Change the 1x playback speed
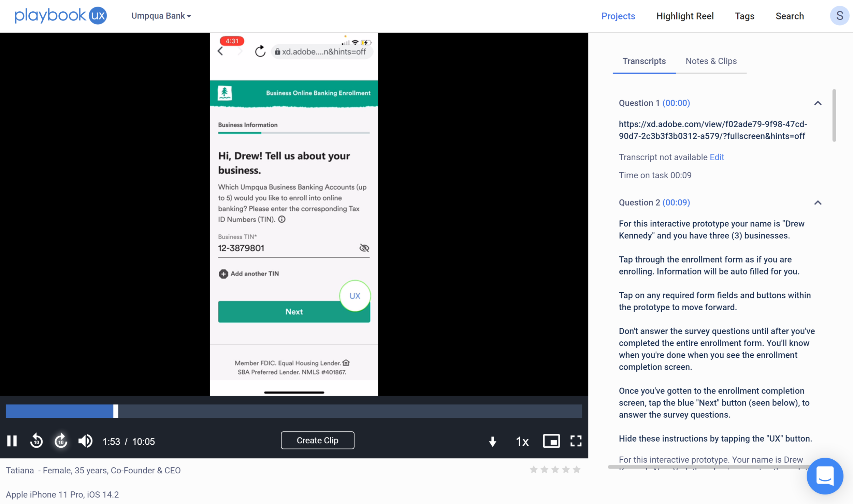 [x=522, y=441]
